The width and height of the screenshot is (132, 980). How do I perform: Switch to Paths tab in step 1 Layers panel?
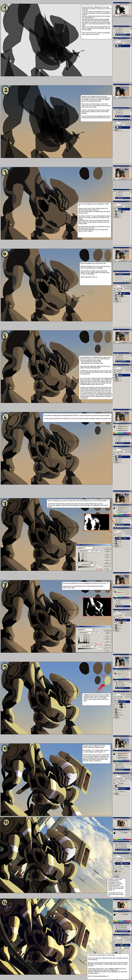pyautogui.click(x=124, y=40)
